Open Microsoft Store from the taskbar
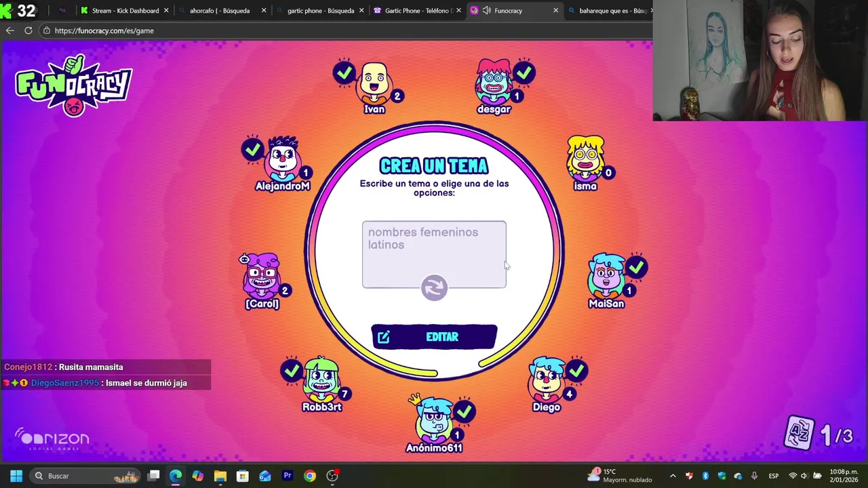 pos(242,476)
